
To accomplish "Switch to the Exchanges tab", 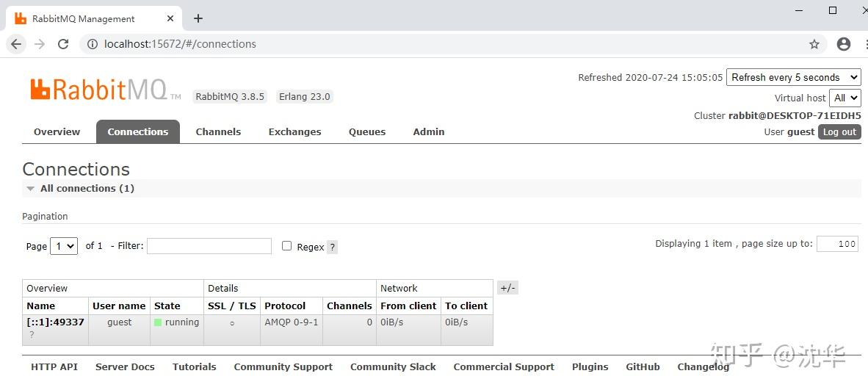I will (x=294, y=132).
